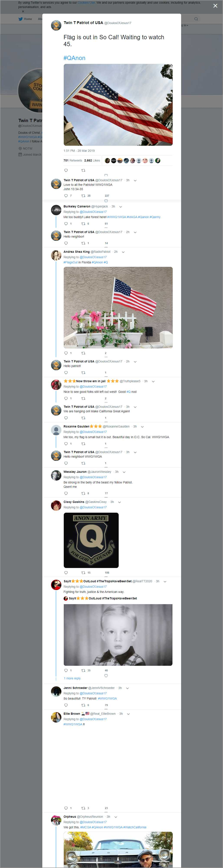Retweet Cissy Gaskins' Anon Army reply
Viewport: 223px width, 868px height.
[x=83, y=573]
